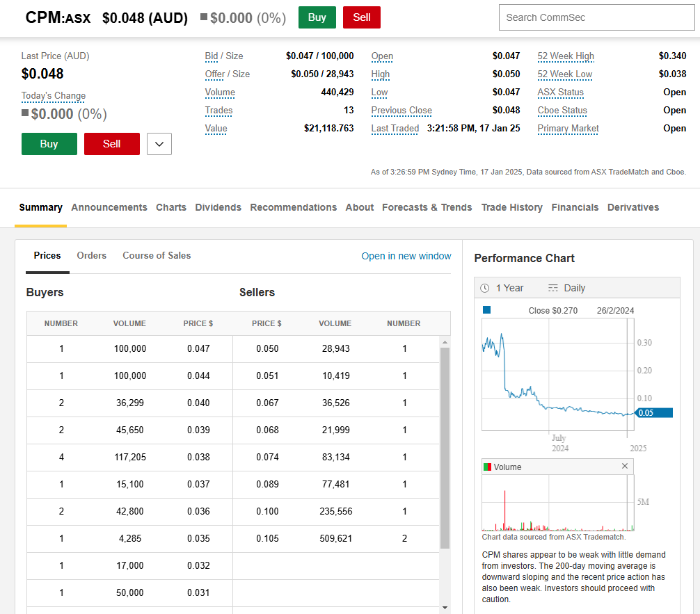This screenshot has height=614, width=700.
Task: Click the performance chart price line area
Action: pos(558,375)
